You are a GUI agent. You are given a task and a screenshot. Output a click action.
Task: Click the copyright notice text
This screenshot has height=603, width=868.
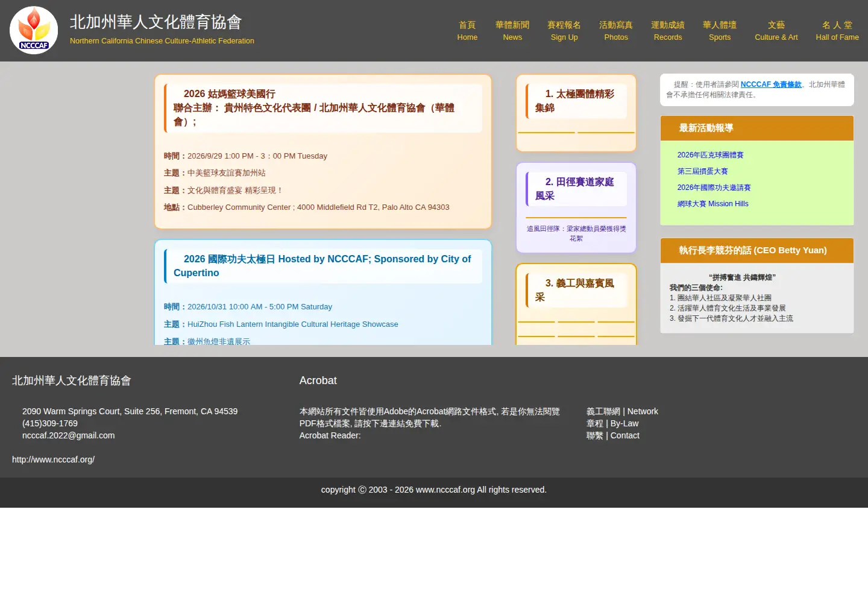pyautogui.click(x=434, y=490)
